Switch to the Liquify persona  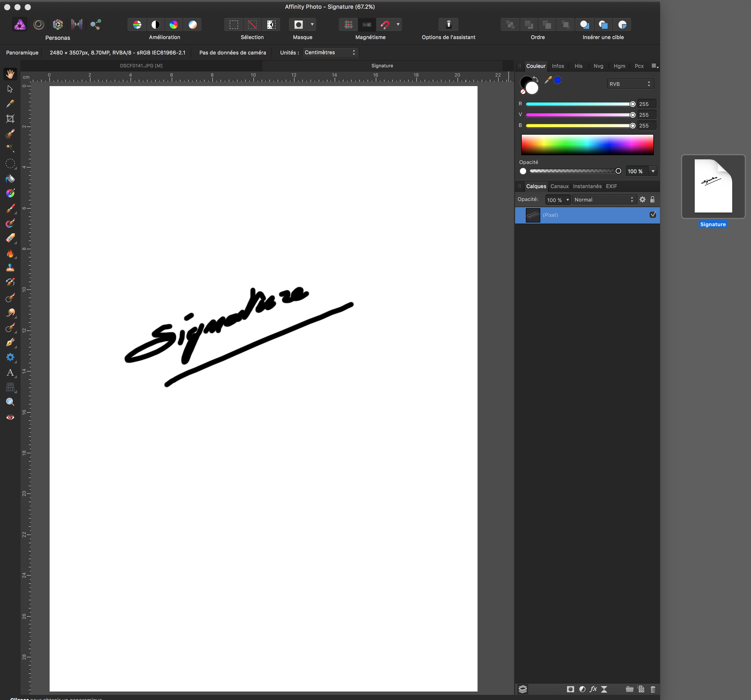tap(39, 25)
